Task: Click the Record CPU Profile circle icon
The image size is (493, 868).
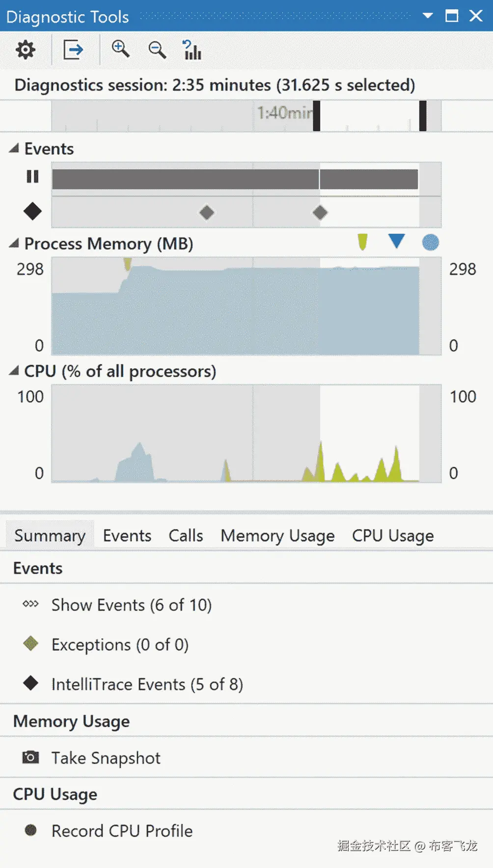Action: pyautogui.click(x=30, y=830)
